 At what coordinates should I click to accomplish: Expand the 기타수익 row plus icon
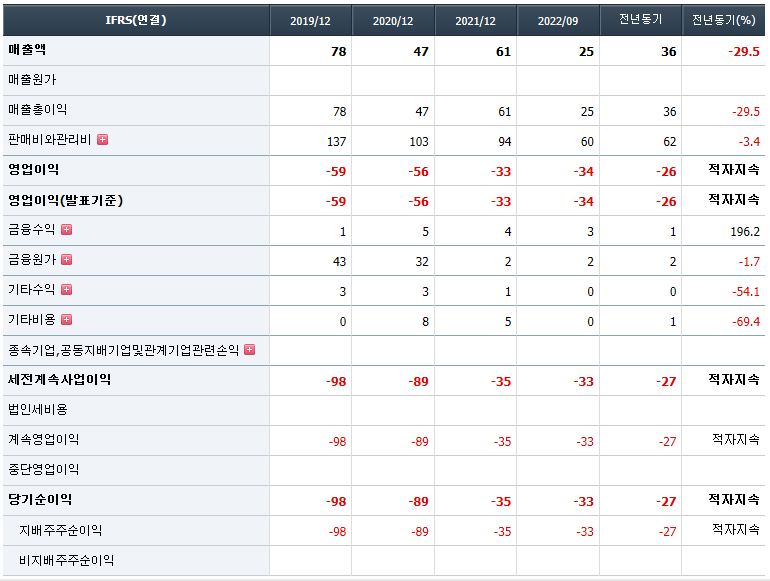[x=66, y=290]
